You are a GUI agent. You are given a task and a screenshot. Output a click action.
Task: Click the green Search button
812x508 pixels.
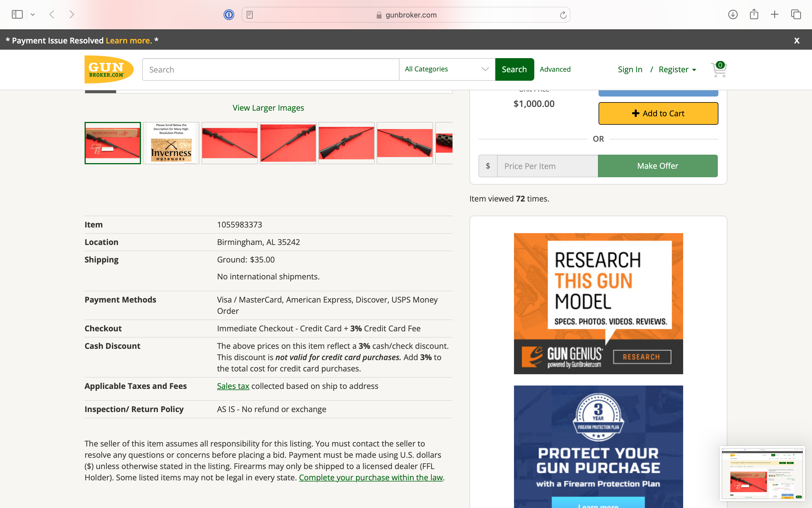tap(514, 69)
